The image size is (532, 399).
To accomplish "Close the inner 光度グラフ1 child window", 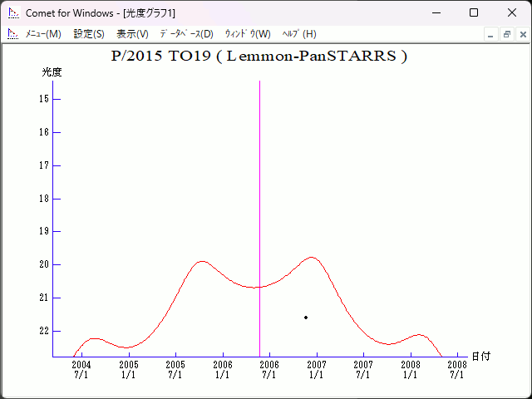I will [x=521, y=34].
